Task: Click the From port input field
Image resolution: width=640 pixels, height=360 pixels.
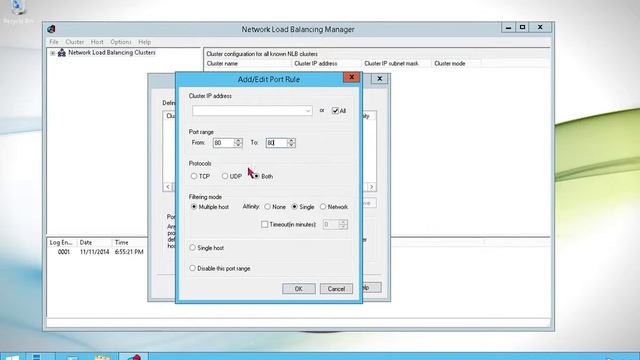Action: click(x=224, y=143)
